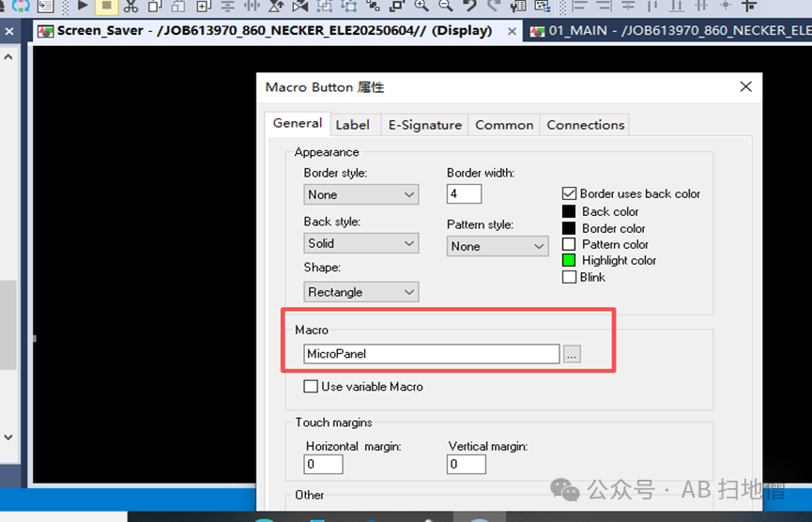Align objects left via toolbar icon
Image resolution: width=812 pixels, height=522 pixels.
point(579,6)
